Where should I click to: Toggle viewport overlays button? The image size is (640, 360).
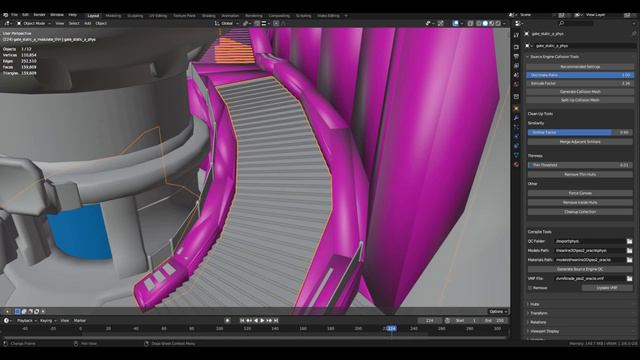(456, 24)
